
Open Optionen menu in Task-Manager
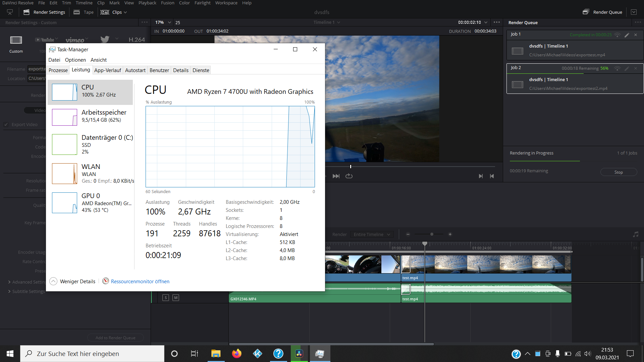click(x=75, y=60)
